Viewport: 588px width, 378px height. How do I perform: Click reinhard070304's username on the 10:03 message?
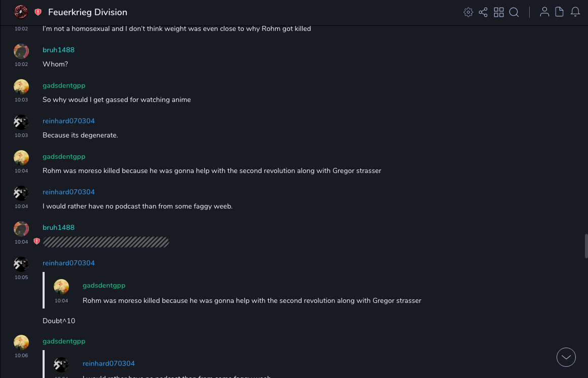click(x=68, y=121)
